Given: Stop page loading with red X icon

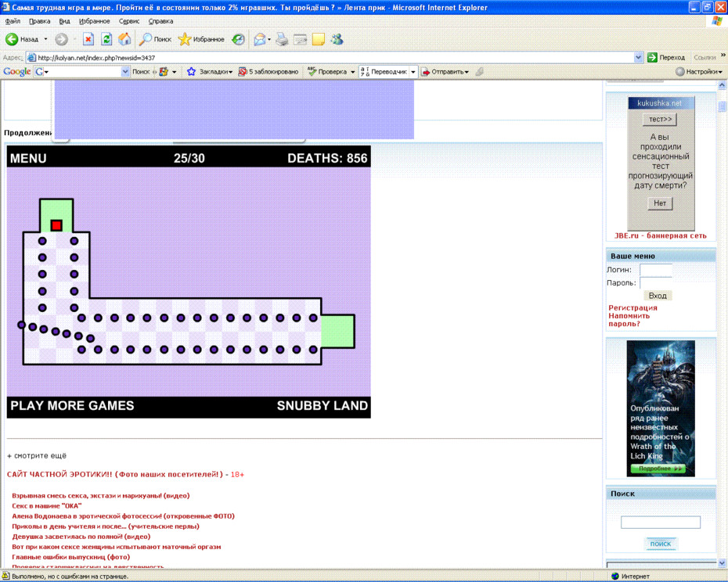Looking at the screenshot, I should pyautogui.click(x=88, y=39).
